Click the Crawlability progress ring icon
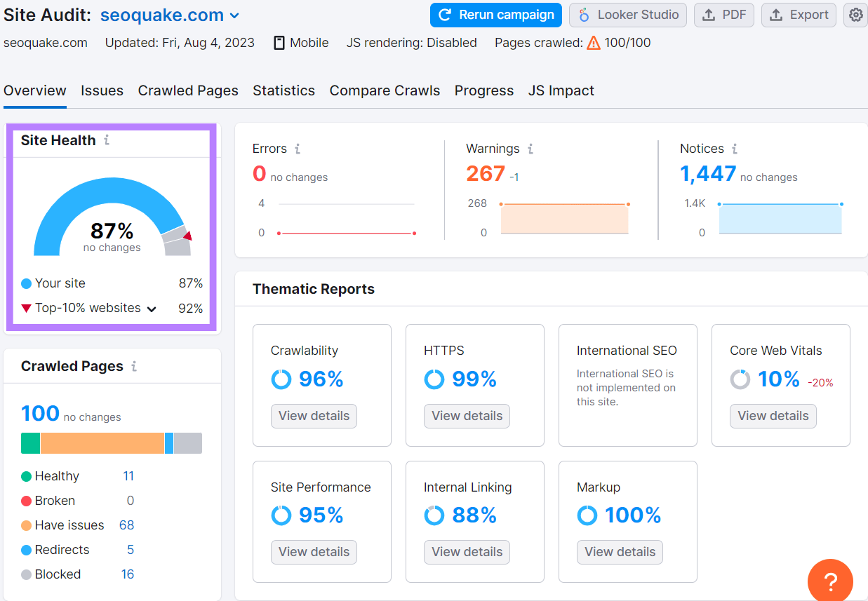 coord(281,379)
